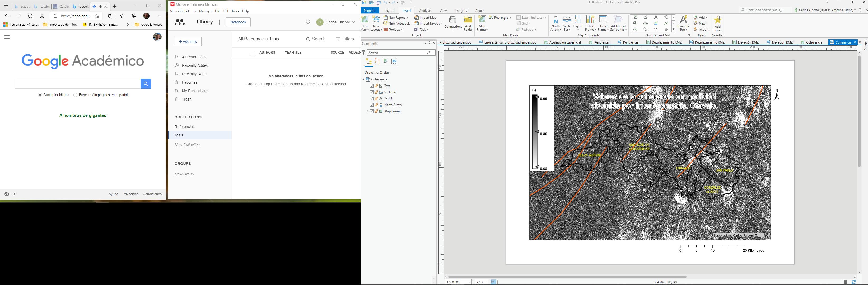
Task: Open the Notebook button in Mendeley
Action: pyautogui.click(x=238, y=22)
